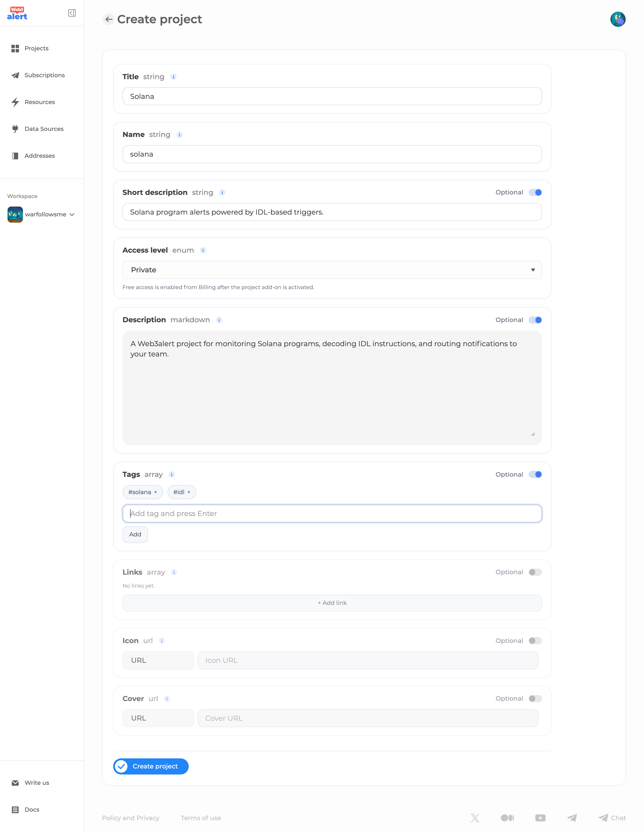The height and width of the screenshot is (832, 644).
Task: Toggle Tags optional switch
Action: [x=535, y=475]
